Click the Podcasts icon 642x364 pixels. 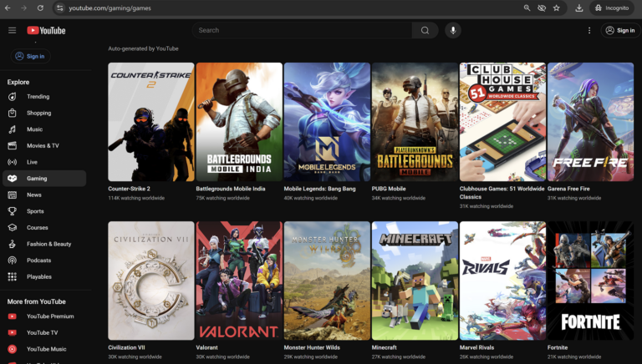[x=13, y=260]
